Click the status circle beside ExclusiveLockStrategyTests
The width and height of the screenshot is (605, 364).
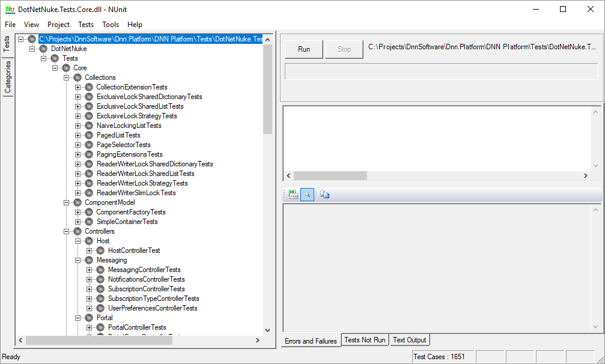(x=89, y=116)
